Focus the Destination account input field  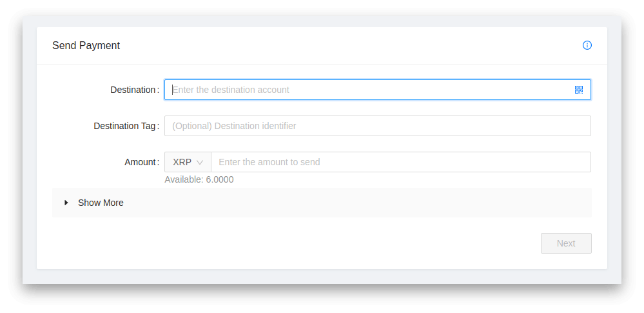pyautogui.click(x=378, y=90)
